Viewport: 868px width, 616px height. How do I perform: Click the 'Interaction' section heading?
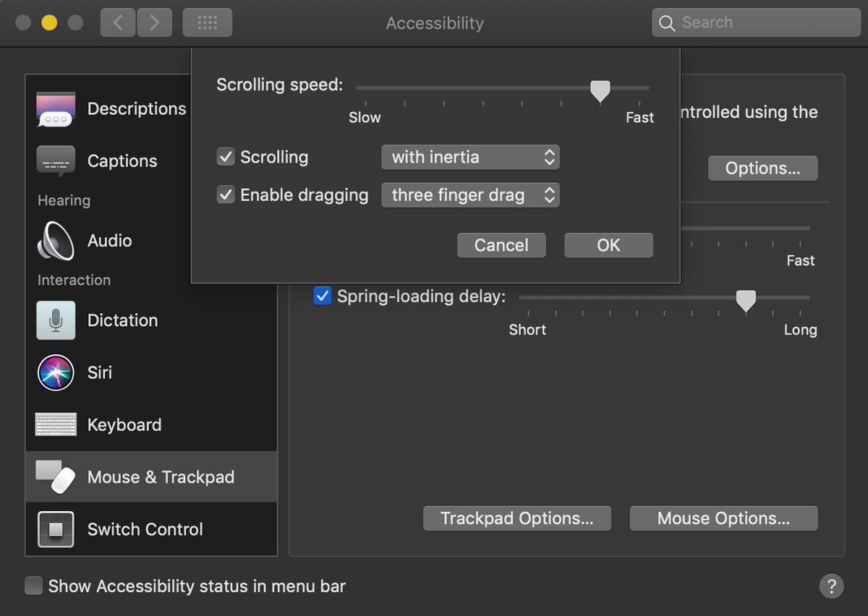(x=74, y=280)
